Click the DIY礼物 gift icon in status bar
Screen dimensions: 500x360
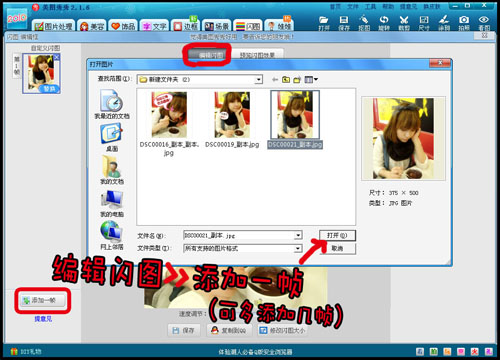pyautogui.click(x=14, y=351)
